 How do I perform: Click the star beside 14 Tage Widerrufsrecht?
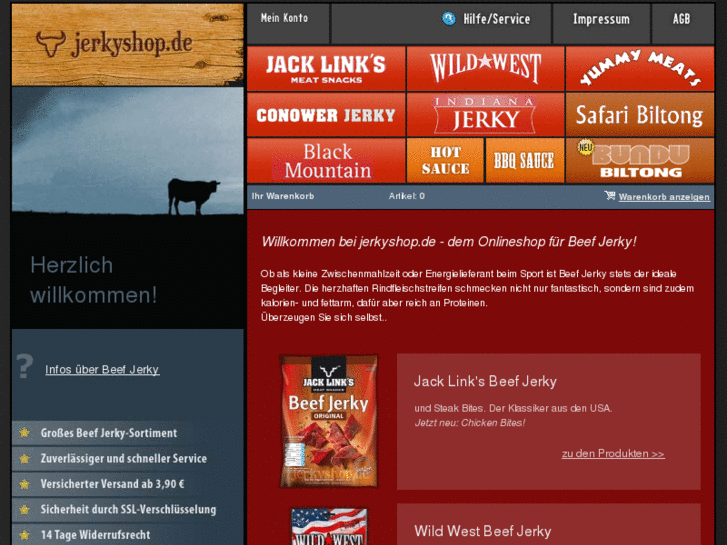(x=24, y=535)
